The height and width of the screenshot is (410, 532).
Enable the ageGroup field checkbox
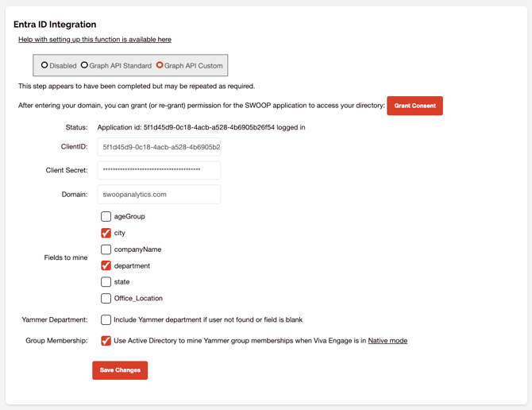pyautogui.click(x=106, y=217)
